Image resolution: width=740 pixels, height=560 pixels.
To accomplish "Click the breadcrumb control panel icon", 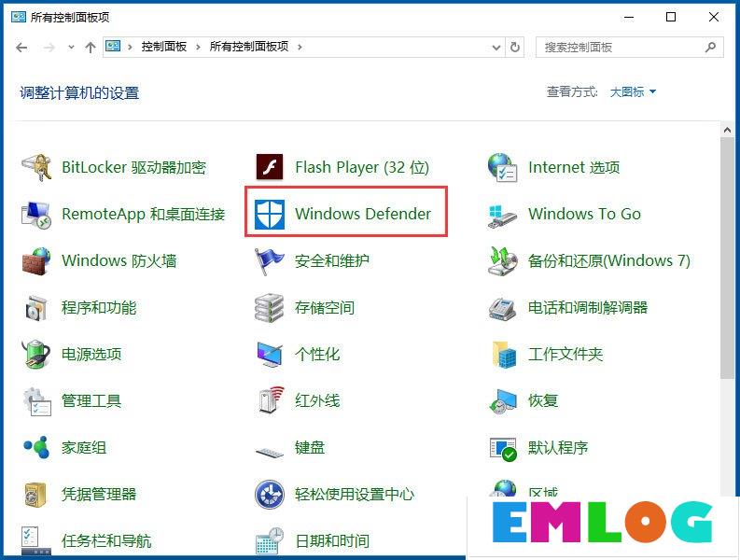I will [113, 47].
